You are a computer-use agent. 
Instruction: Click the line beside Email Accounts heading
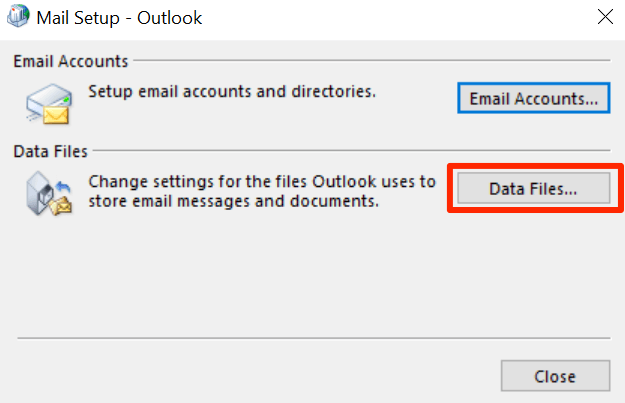(370, 62)
